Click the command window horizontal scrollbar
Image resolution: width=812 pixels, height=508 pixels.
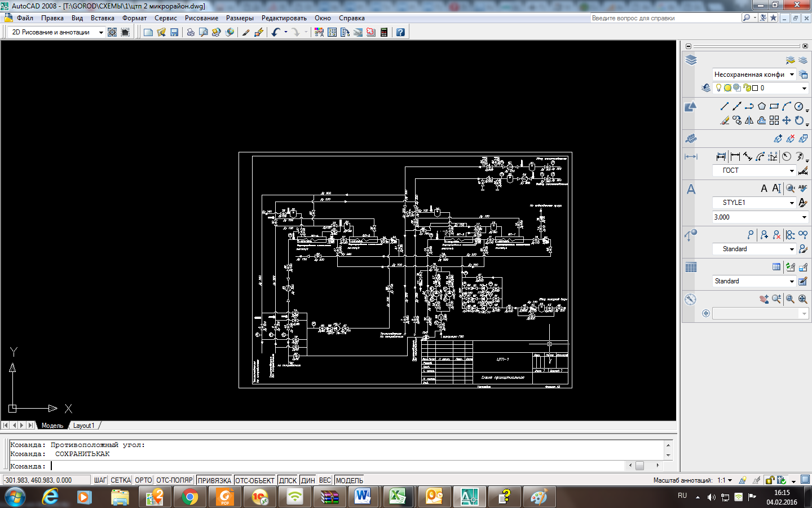(644, 466)
